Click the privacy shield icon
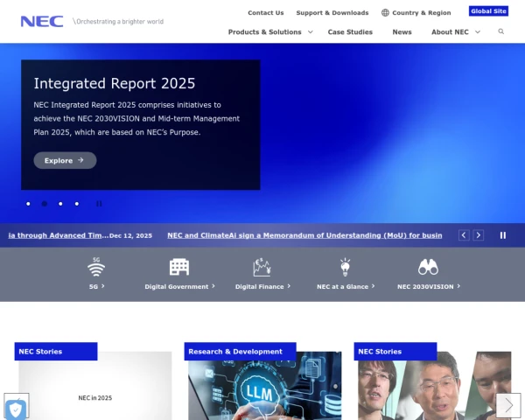The height and width of the screenshot is (420, 525). click(16, 408)
